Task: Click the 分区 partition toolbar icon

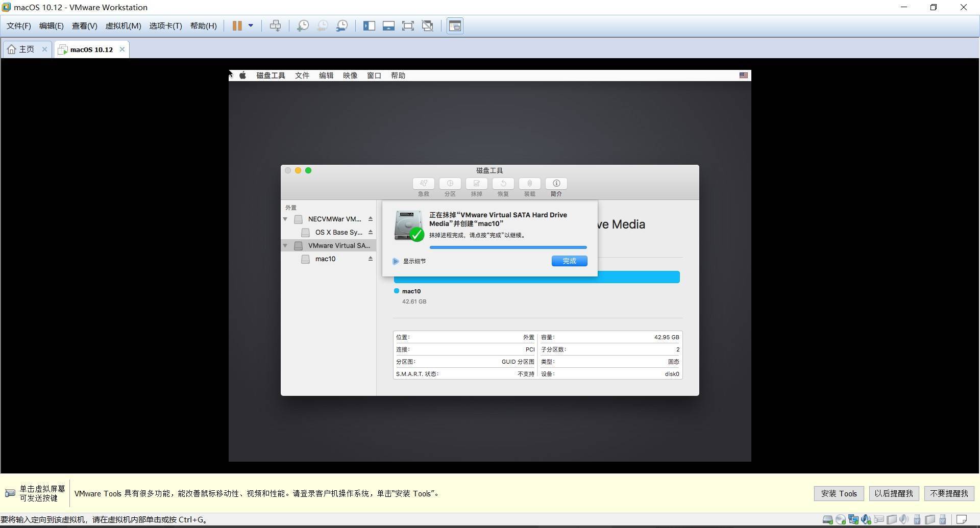Action: click(x=450, y=183)
